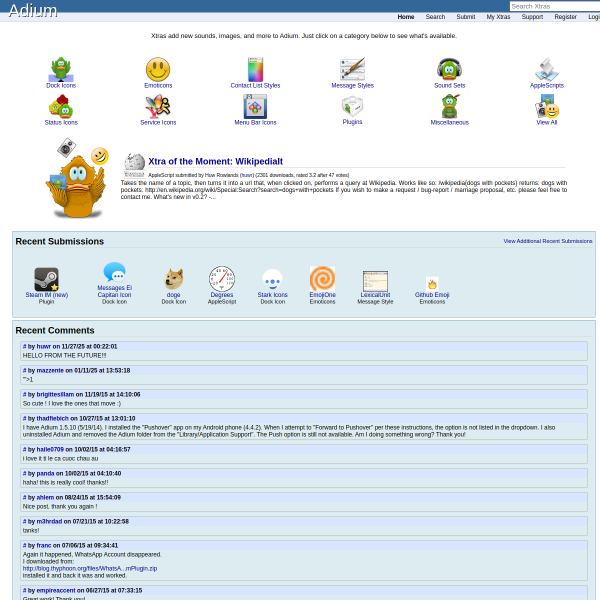This screenshot has height=600, width=600.
Task: Click the huwr submitter link in parentheses
Action: pyautogui.click(x=247, y=175)
